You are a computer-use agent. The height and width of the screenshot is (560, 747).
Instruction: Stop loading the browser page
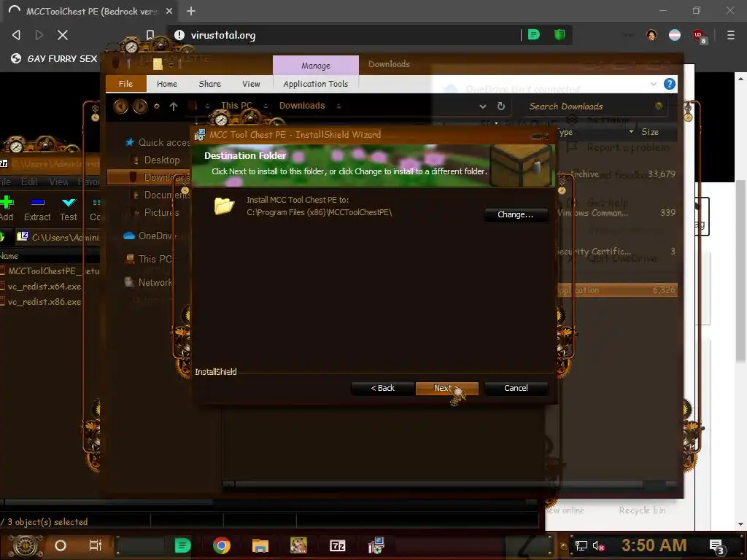point(63,35)
